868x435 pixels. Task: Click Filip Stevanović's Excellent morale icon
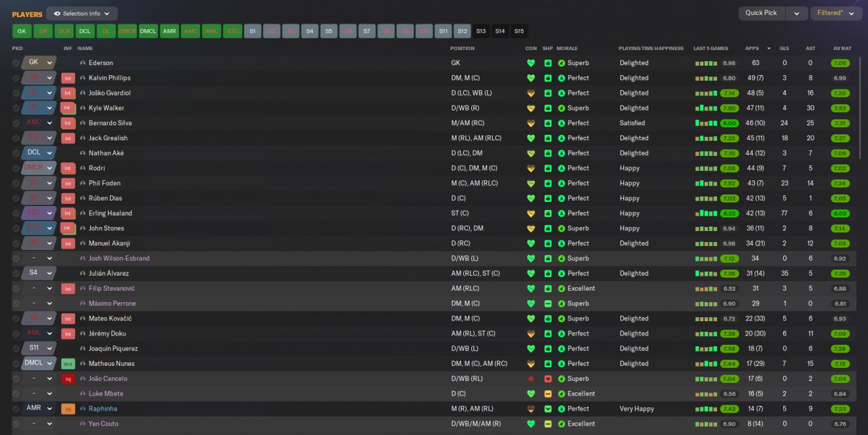(561, 289)
